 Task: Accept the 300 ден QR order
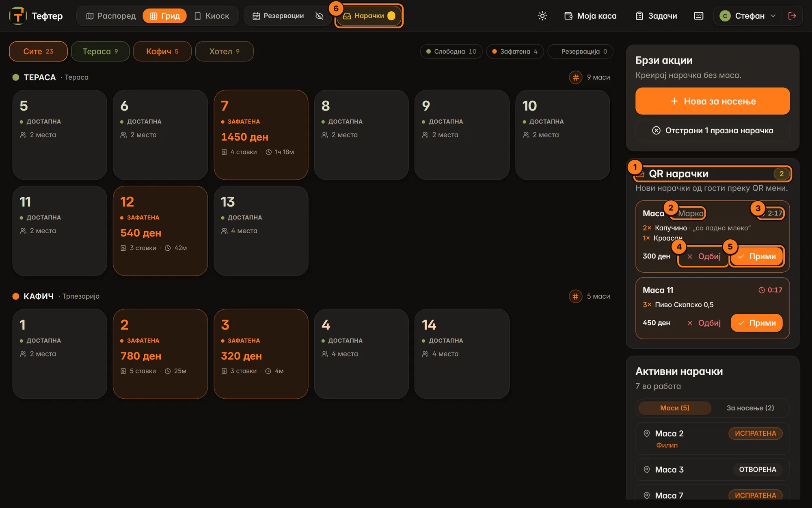757,256
